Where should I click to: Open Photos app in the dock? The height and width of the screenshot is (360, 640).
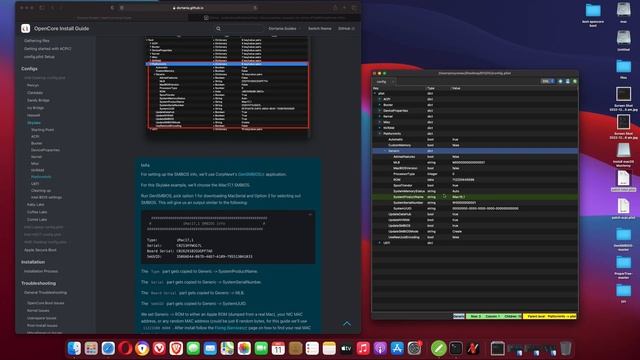[244, 348]
